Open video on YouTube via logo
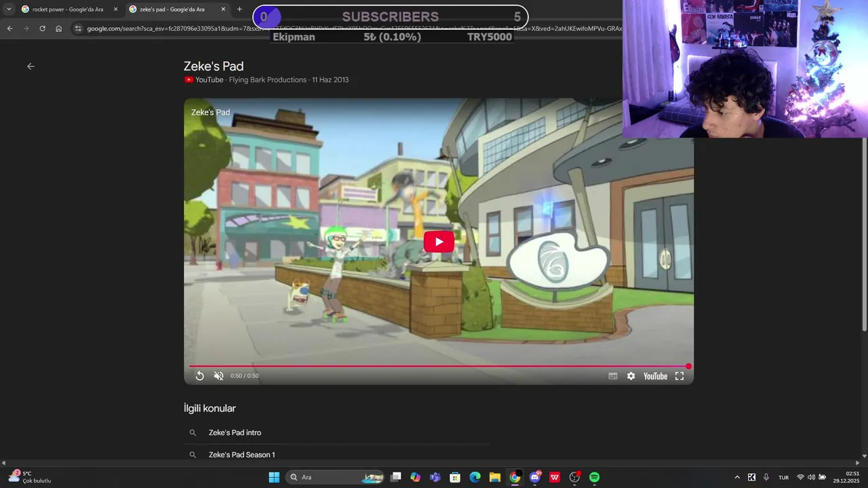868x488 pixels. point(655,376)
